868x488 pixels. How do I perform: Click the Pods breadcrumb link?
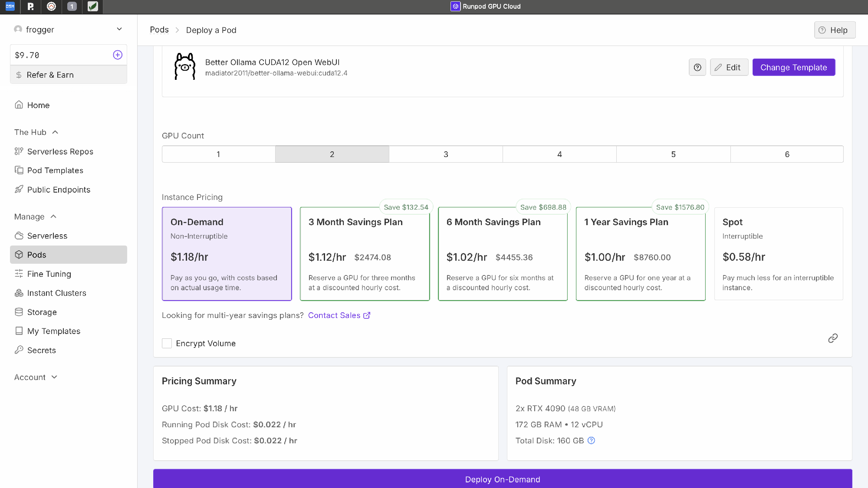159,30
